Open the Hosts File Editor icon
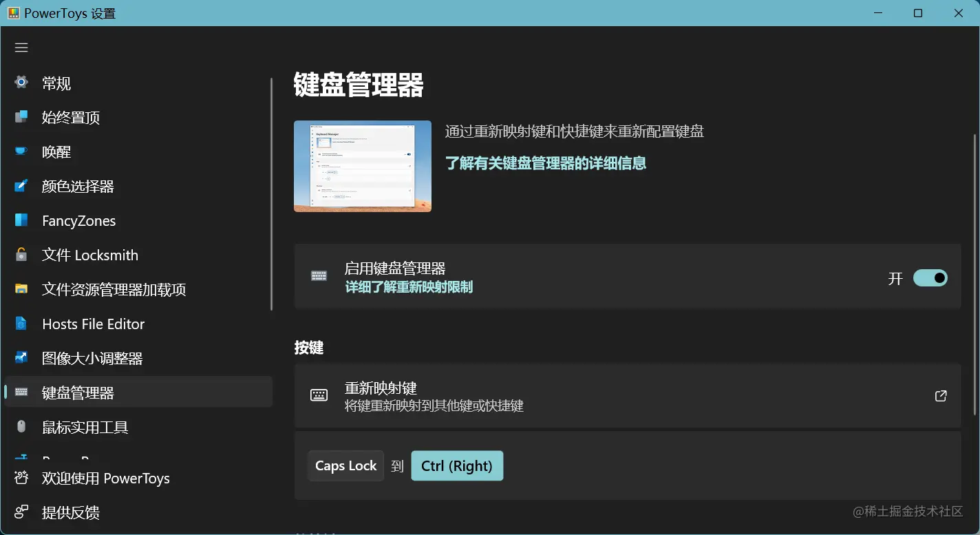Image resolution: width=980 pixels, height=535 pixels. tap(21, 324)
